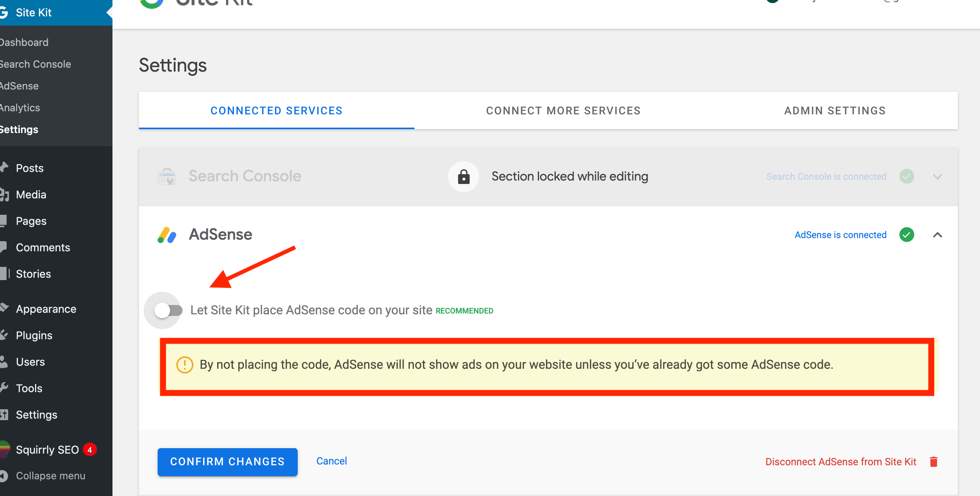This screenshot has height=496, width=980.
Task: Click the red trash disconnect icon
Action: tap(934, 462)
